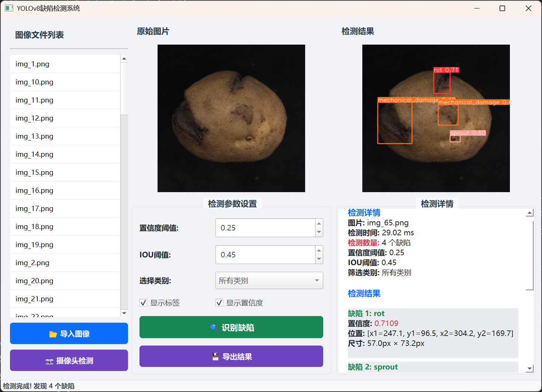The width and height of the screenshot is (542, 392).
Task: Toggle the 显示标签 checkbox
Action: [x=144, y=303]
